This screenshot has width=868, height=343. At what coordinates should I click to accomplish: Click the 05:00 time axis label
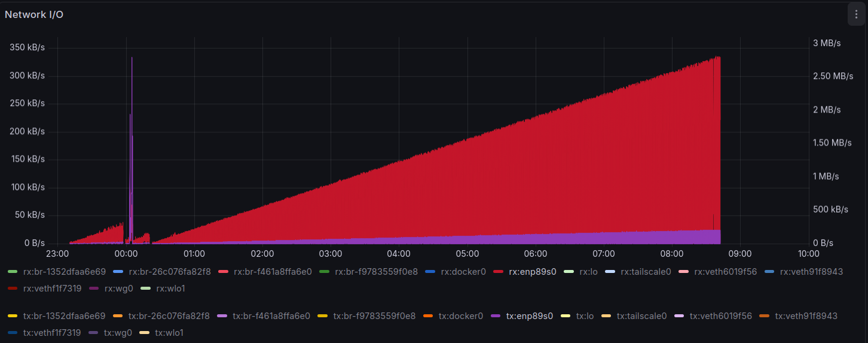pyautogui.click(x=467, y=253)
